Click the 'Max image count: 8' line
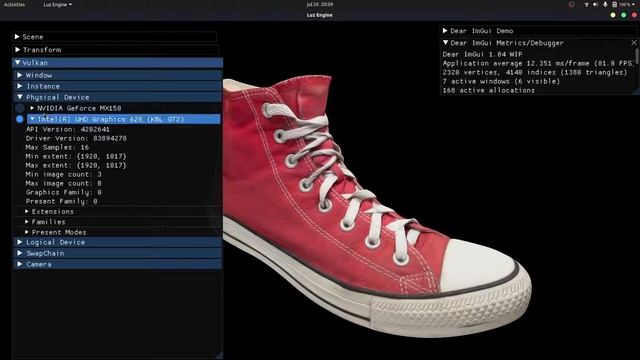The width and height of the screenshot is (640, 360). [x=64, y=183]
